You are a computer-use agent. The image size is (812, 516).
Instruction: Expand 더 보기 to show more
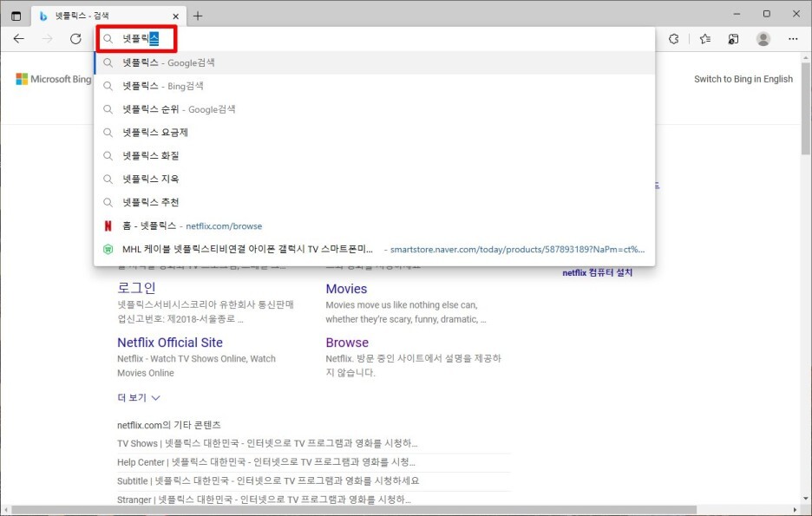tap(139, 397)
